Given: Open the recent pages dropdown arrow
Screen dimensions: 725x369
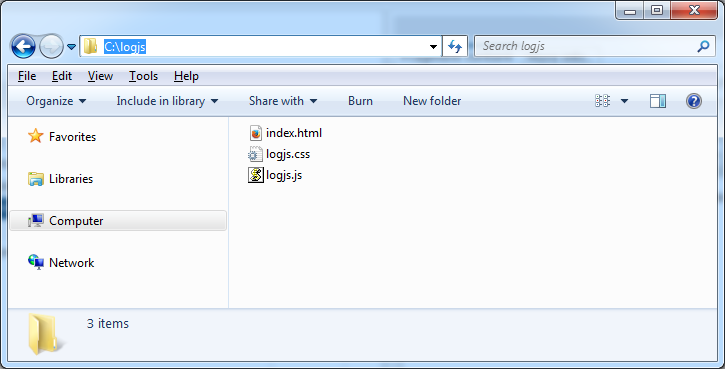Looking at the screenshot, I should (71, 47).
